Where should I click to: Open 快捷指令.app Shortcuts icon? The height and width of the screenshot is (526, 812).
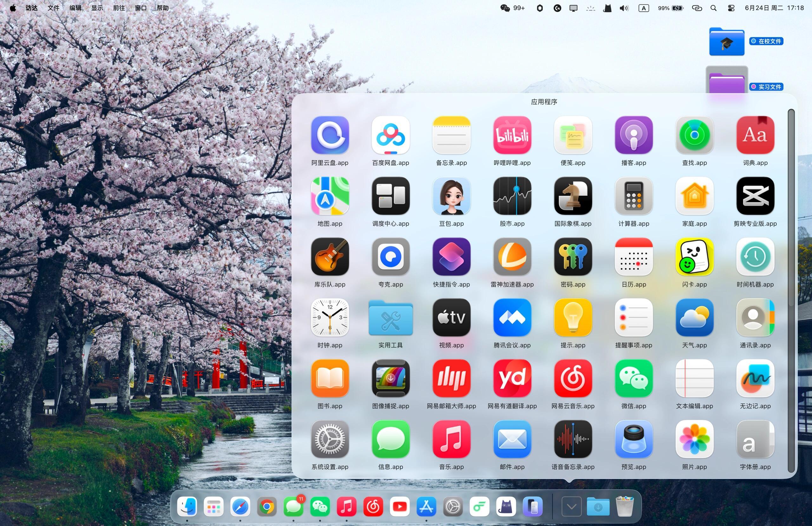[451, 257]
